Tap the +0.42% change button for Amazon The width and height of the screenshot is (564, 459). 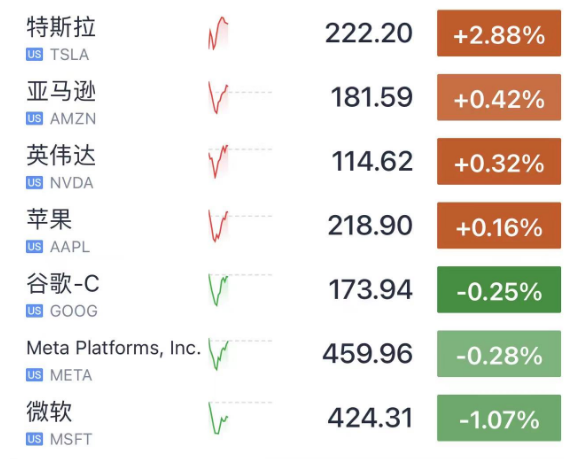[x=499, y=97]
